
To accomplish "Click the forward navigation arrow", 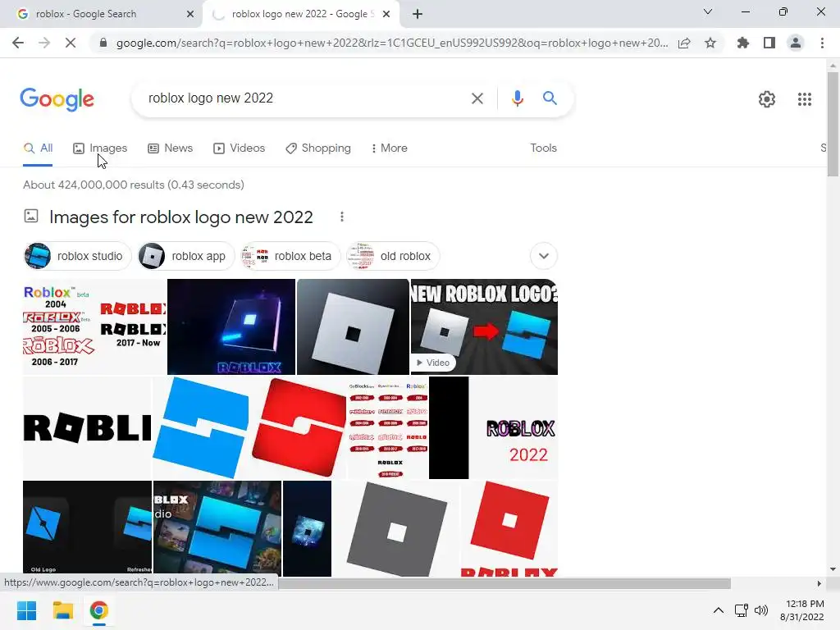I will pyautogui.click(x=44, y=43).
